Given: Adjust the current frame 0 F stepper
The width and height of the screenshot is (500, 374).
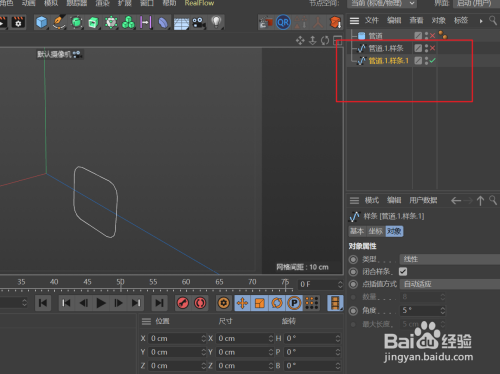Looking at the screenshot, I should pos(340,284).
